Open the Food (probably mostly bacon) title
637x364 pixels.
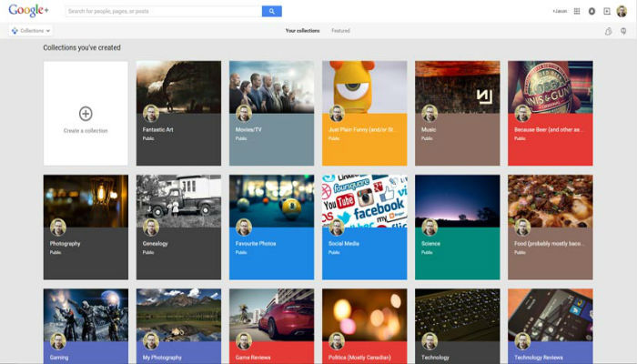[549, 243]
